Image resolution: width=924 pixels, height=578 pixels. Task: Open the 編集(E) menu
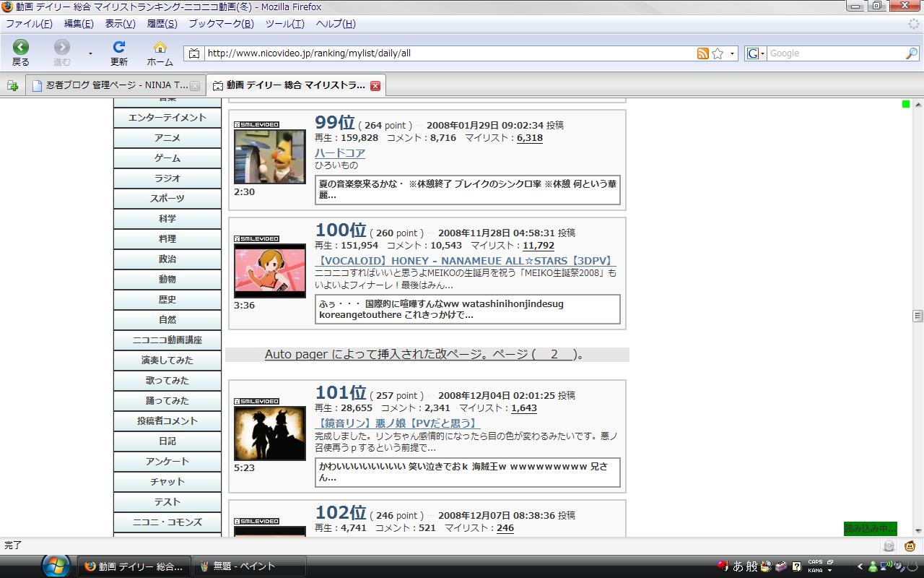click(x=79, y=24)
